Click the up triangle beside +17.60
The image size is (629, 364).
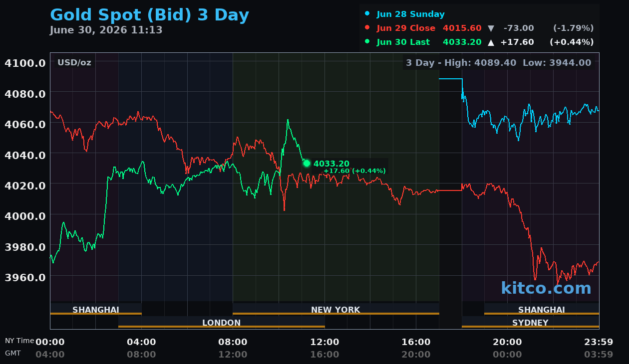click(x=491, y=42)
